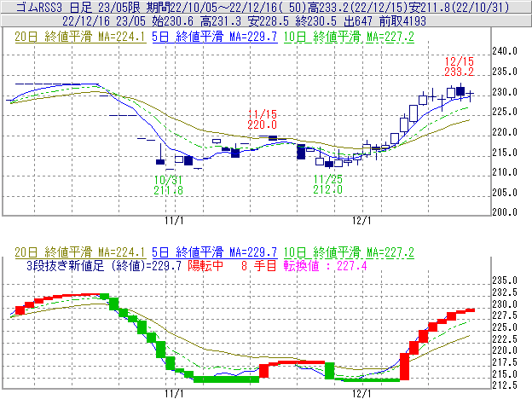The height and width of the screenshot is (405, 532).
Task: Click the 200.0 price axis value in upper chart
Action: pos(505,212)
